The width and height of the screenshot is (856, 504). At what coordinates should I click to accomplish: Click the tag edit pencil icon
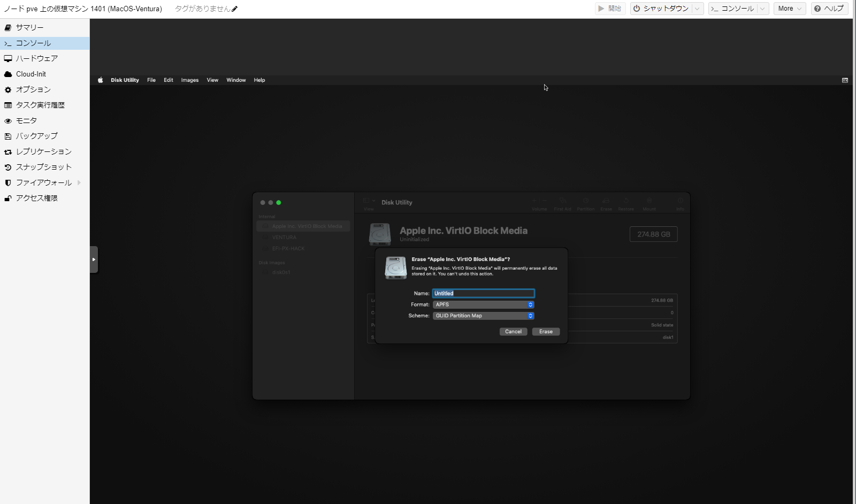click(x=234, y=9)
